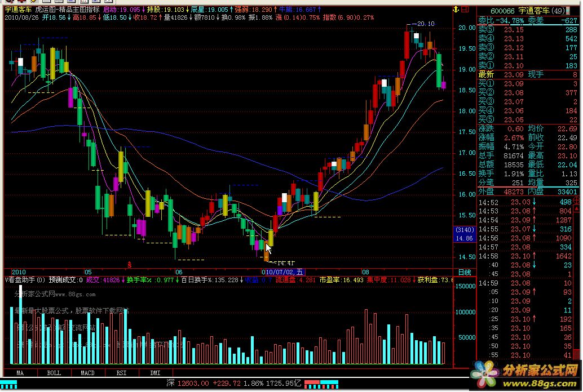Screen dimensions: 583x392
Task: Click the 20.10 high price marker on the chart
Action: (x=425, y=24)
